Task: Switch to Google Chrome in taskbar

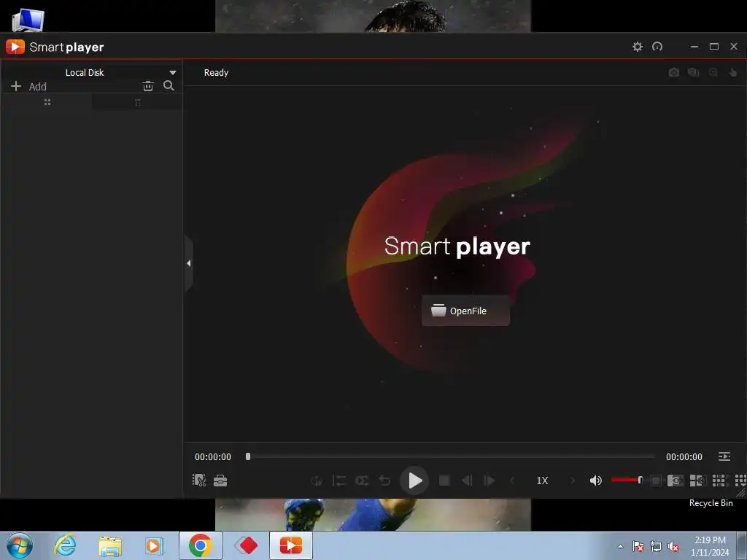Action: point(201,545)
